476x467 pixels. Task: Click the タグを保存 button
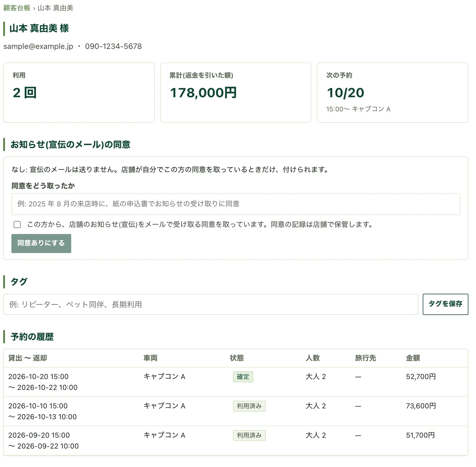(x=445, y=304)
